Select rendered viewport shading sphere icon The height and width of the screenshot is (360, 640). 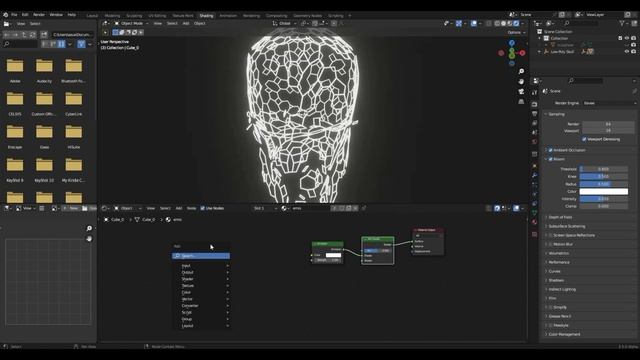coord(516,24)
